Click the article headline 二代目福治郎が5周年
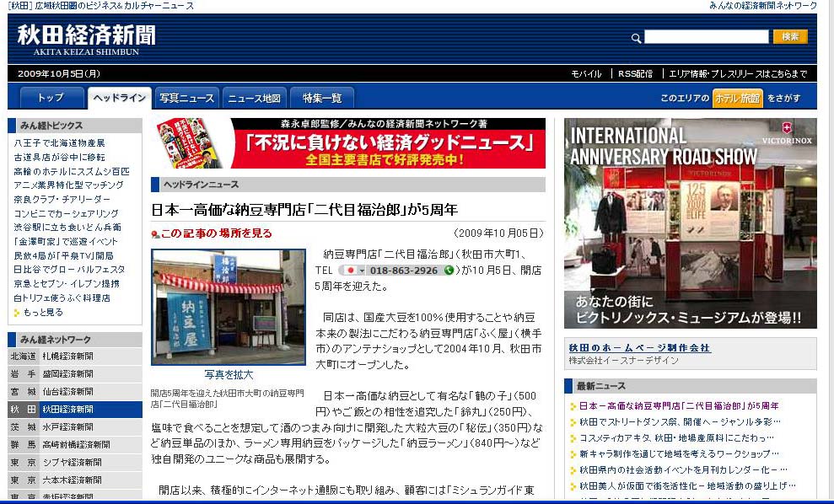Image resolution: width=834 pixels, height=504 pixels. [x=304, y=210]
